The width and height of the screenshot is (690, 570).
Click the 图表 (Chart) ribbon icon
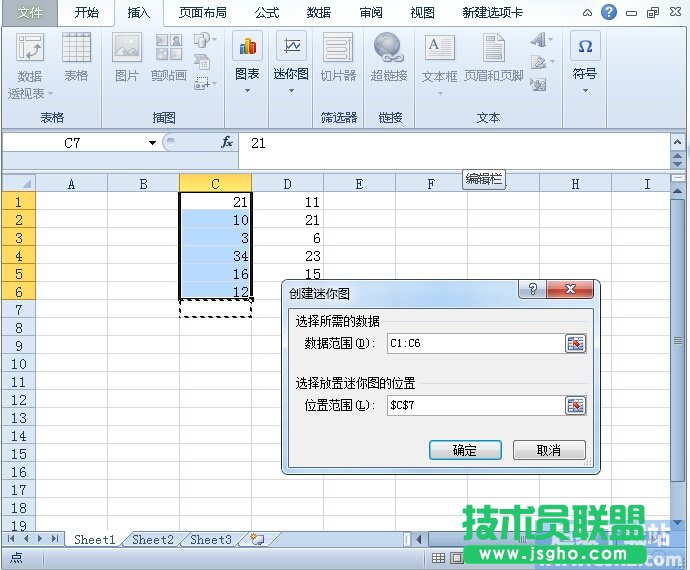tap(247, 47)
